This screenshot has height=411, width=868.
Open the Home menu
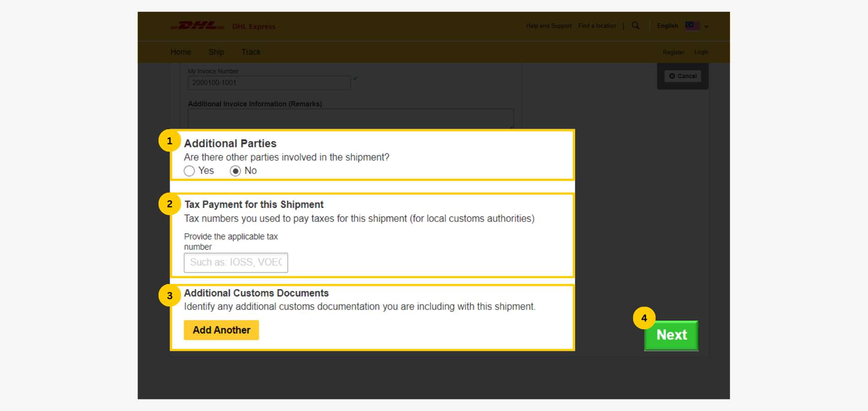(x=181, y=52)
